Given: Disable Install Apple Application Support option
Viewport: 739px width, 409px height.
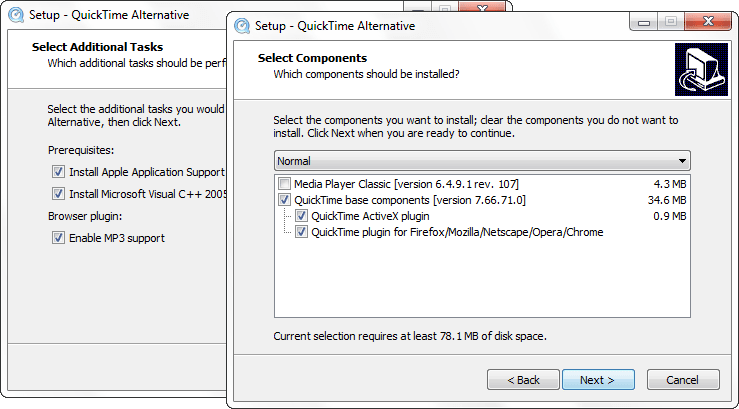Looking at the screenshot, I should [58, 172].
